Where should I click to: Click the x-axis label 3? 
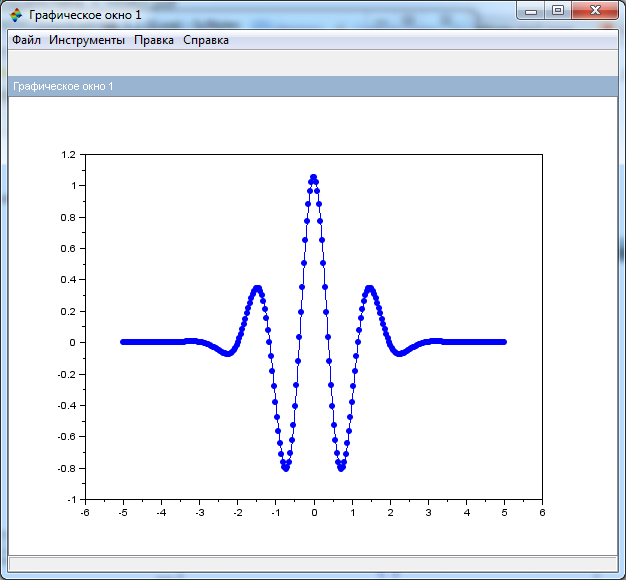(x=428, y=513)
